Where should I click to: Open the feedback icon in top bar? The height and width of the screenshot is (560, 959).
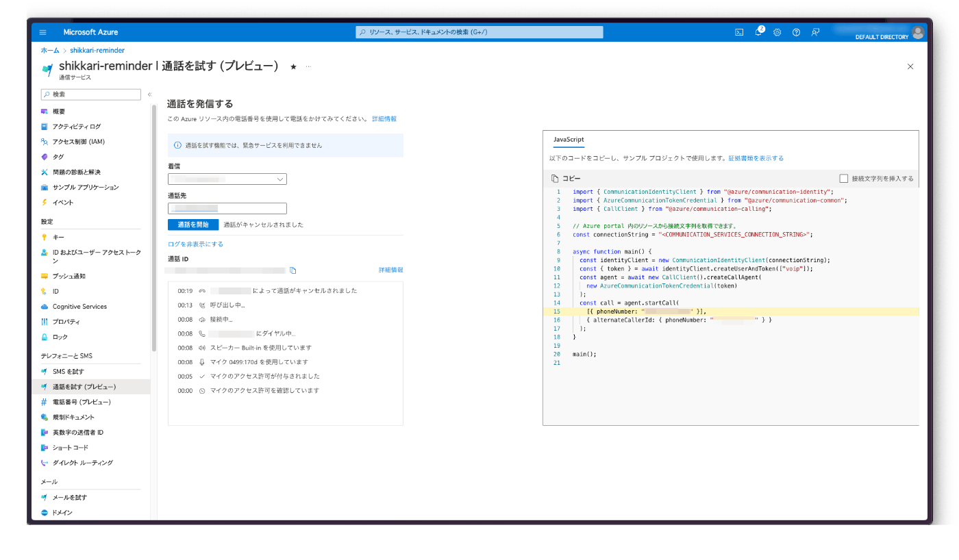815,32
